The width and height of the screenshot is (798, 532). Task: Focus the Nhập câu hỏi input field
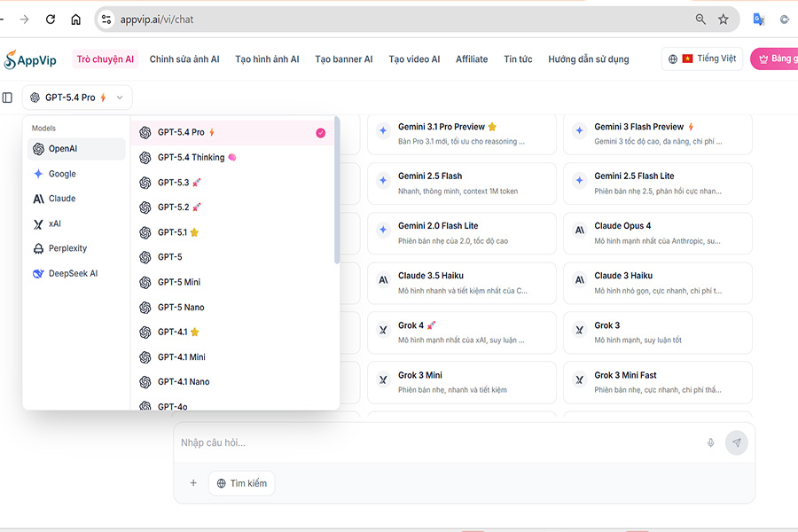pos(434,442)
